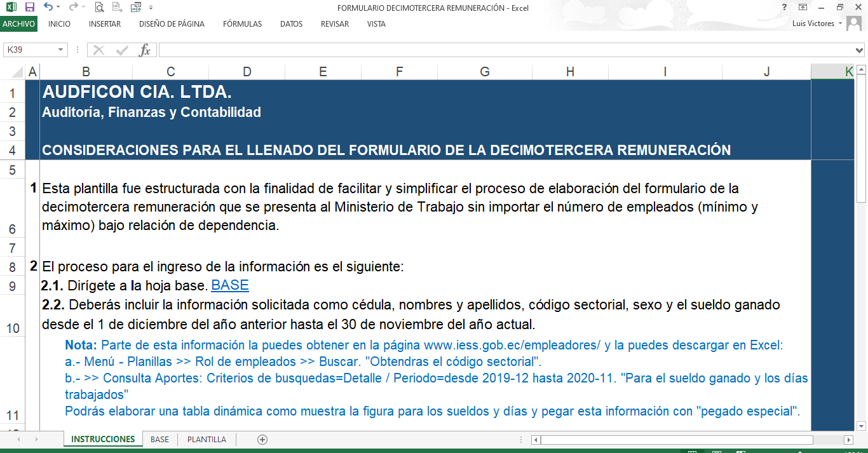Click the user account avatar picture

[x=855, y=24]
